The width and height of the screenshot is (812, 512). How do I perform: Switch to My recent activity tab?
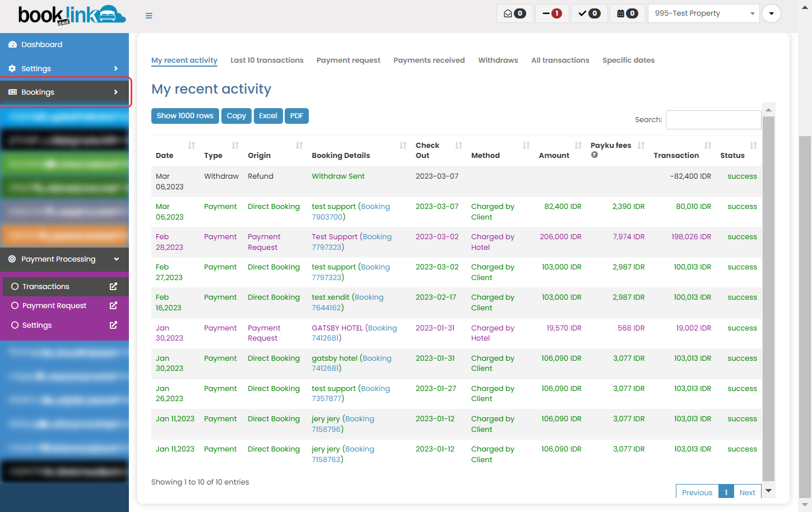[184, 60]
